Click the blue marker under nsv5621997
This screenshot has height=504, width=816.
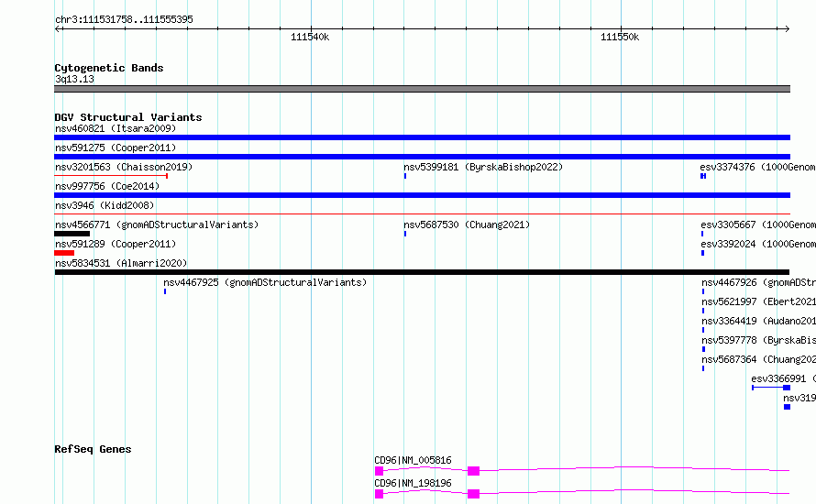703,311
